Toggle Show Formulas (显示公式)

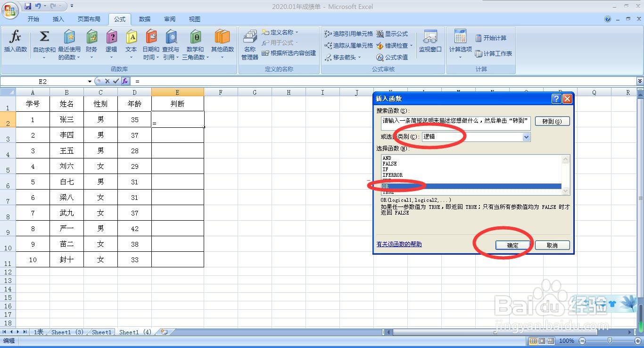coord(392,34)
